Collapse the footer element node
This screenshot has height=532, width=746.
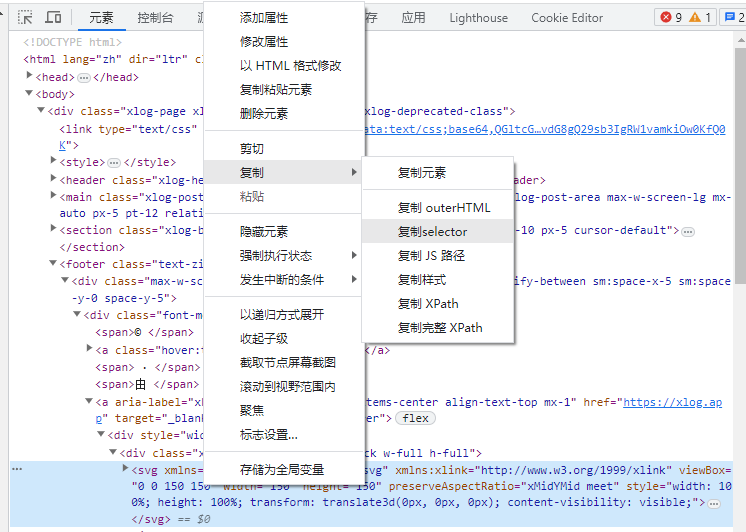[54, 264]
